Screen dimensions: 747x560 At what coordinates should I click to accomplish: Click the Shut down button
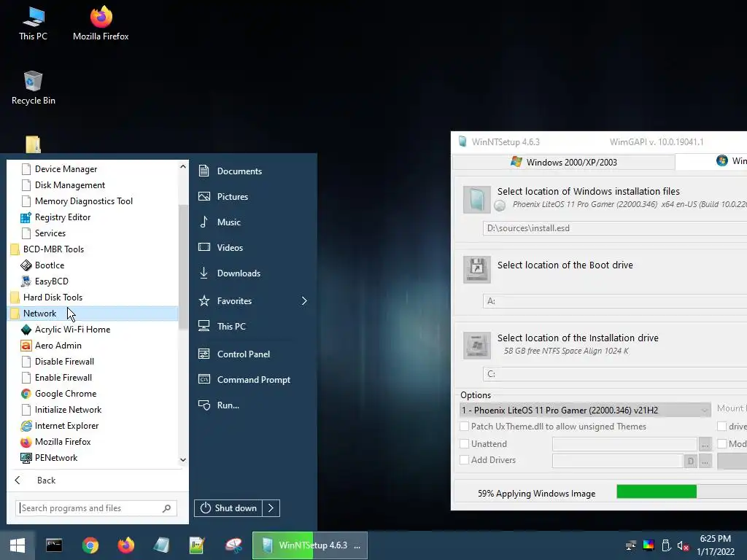coord(228,508)
